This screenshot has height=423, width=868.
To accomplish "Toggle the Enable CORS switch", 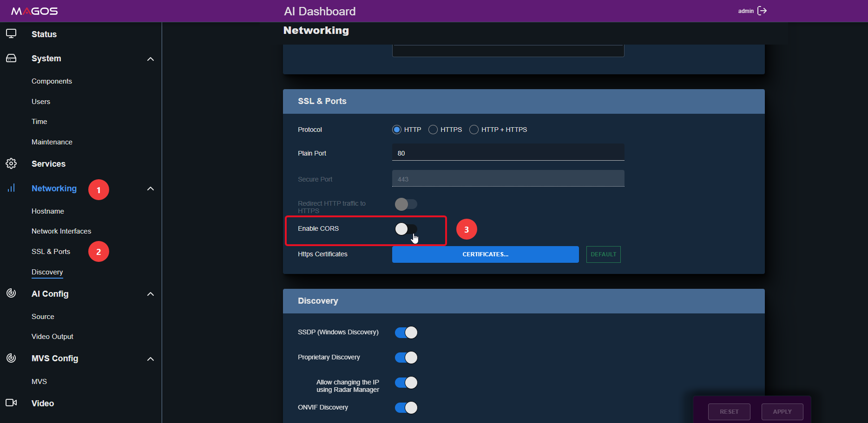I will tap(406, 229).
